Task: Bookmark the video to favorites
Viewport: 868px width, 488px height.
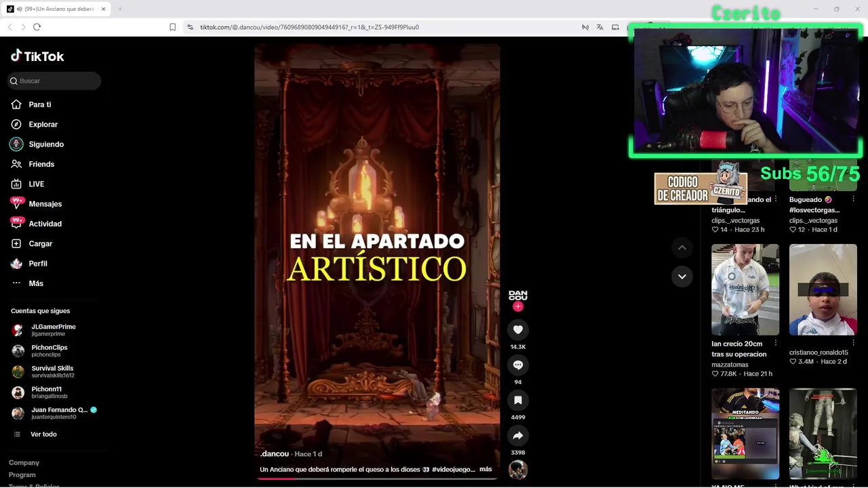Action: pyautogui.click(x=518, y=400)
